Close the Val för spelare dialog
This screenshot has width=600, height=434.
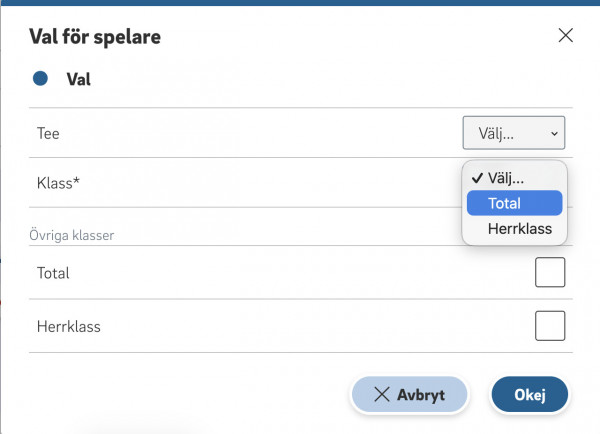point(565,36)
